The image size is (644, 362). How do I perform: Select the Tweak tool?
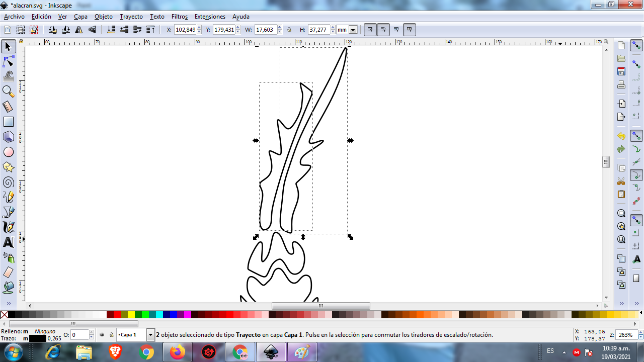(x=8, y=76)
